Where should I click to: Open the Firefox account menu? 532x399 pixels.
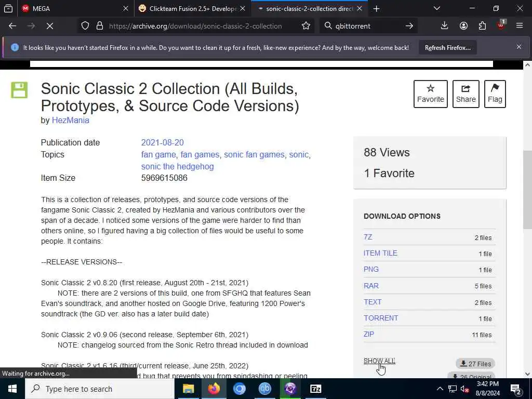click(x=463, y=26)
